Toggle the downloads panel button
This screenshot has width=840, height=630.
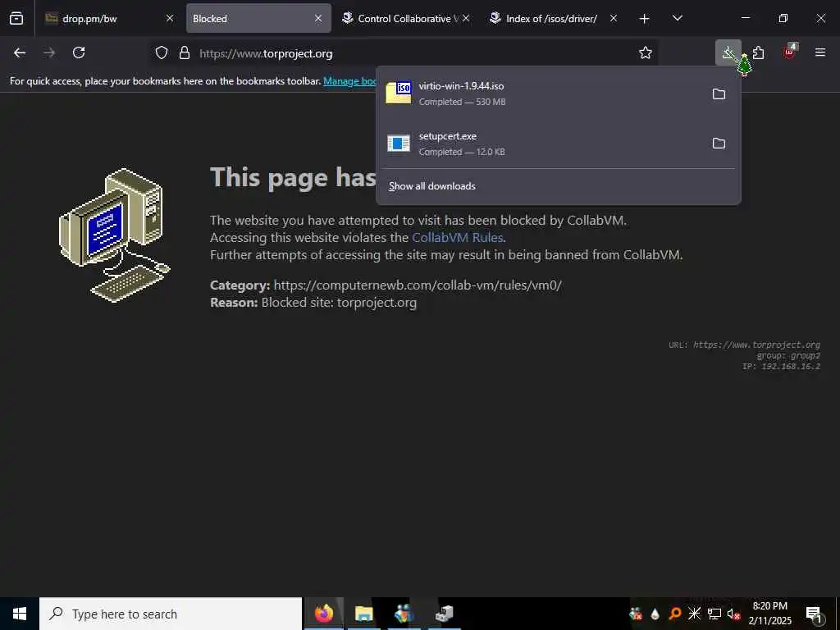pos(728,52)
